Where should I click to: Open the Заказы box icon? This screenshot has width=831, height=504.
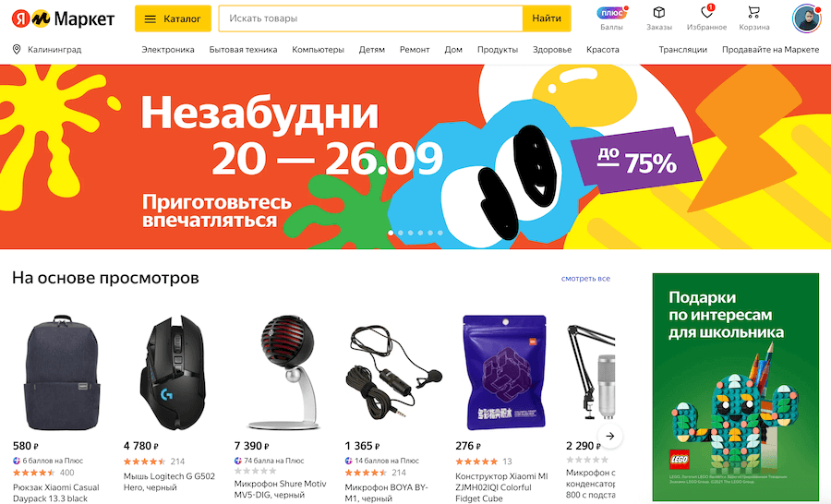pyautogui.click(x=658, y=12)
